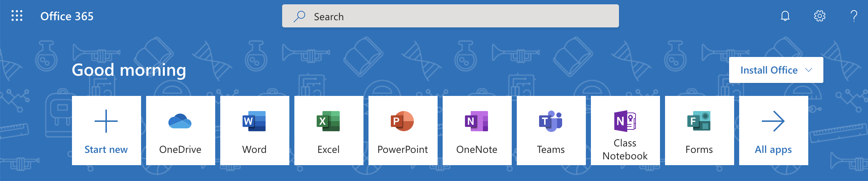Click the Office 365 home title
The width and height of the screenshot is (868, 181).
coord(67,16)
